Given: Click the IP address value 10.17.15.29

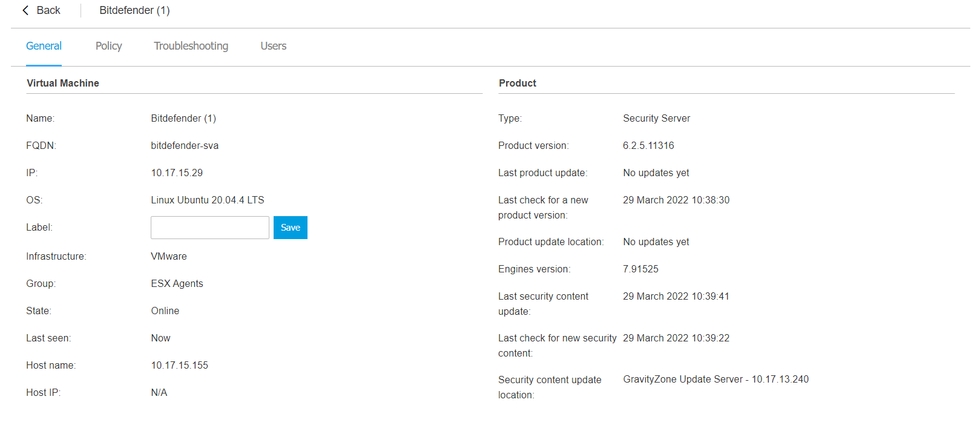Looking at the screenshot, I should click(x=177, y=173).
